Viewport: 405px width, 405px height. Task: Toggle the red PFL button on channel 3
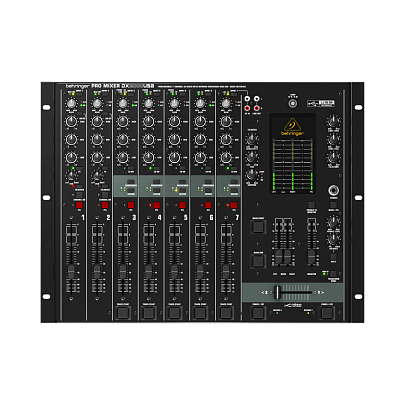tap(131, 205)
